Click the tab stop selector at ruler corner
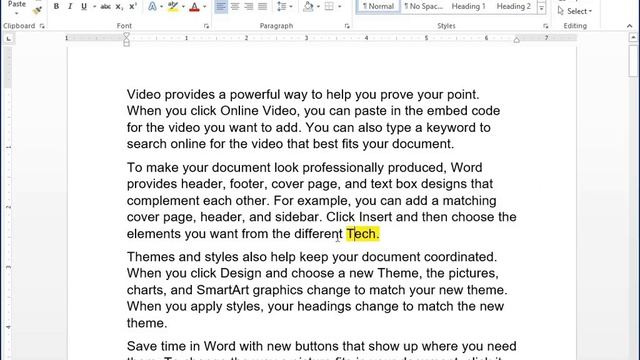Viewport: 640px width, 360px height. [x=9, y=39]
